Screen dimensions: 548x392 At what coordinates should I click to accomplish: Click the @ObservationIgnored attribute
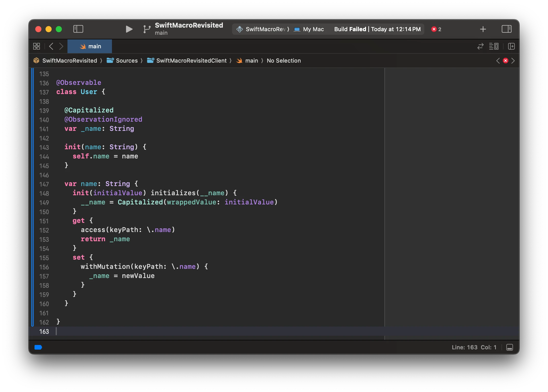pos(103,119)
